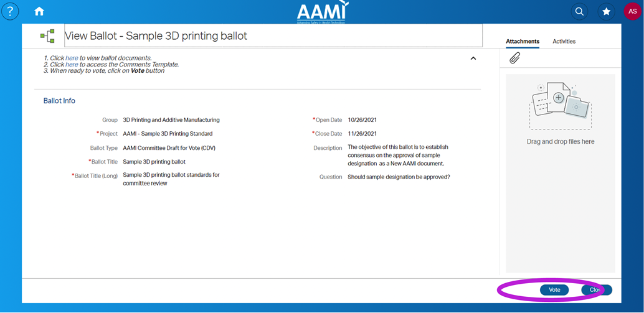
Task: Select the View Ballot title field
Action: pyautogui.click(x=273, y=35)
